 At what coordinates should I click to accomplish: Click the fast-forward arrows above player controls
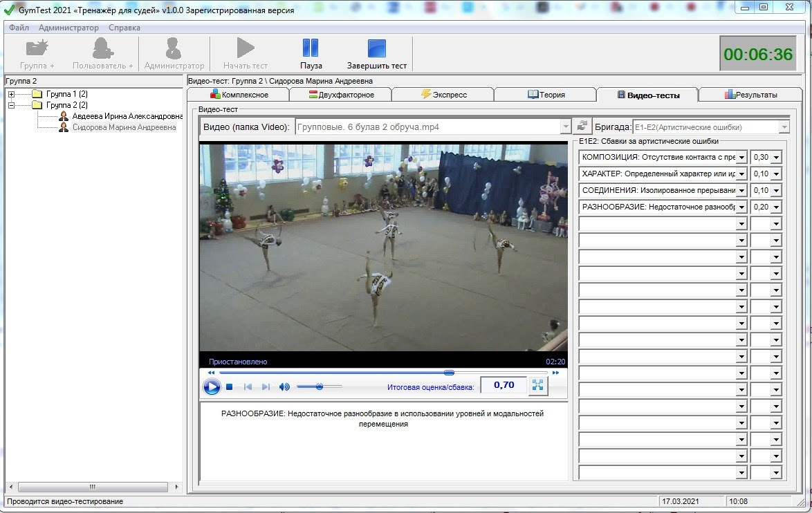555,373
